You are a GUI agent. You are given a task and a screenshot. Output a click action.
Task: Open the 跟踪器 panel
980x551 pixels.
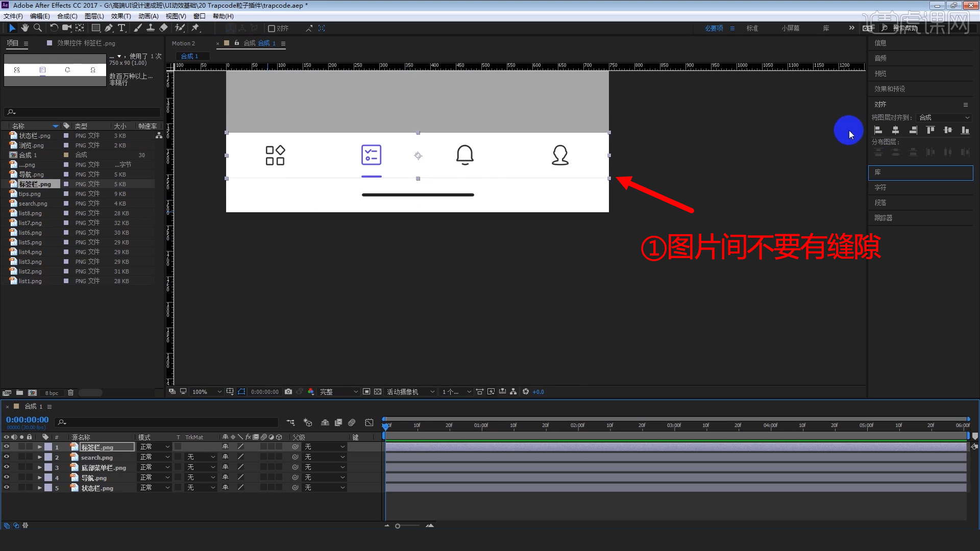coord(885,218)
